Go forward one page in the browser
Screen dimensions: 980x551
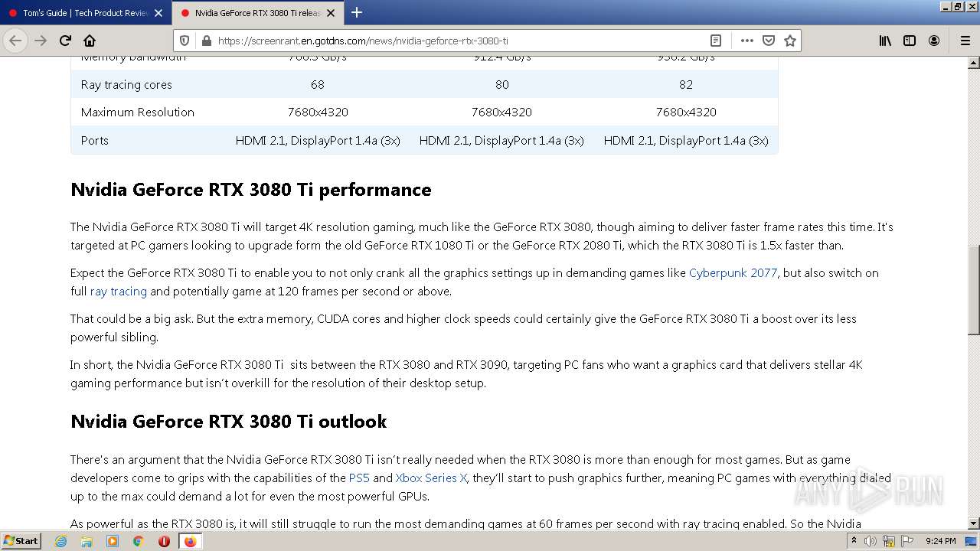[41, 41]
